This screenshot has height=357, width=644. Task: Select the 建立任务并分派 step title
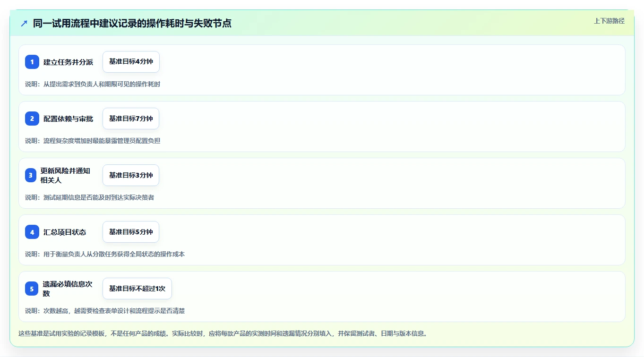pos(68,62)
